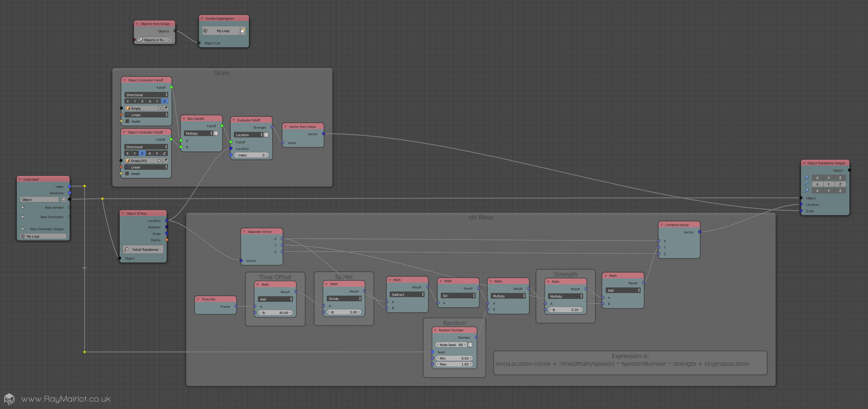The height and width of the screenshot is (409, 868).
Task: Open list icon next to Multiply dropdown
Action: (x=216, y=133)
